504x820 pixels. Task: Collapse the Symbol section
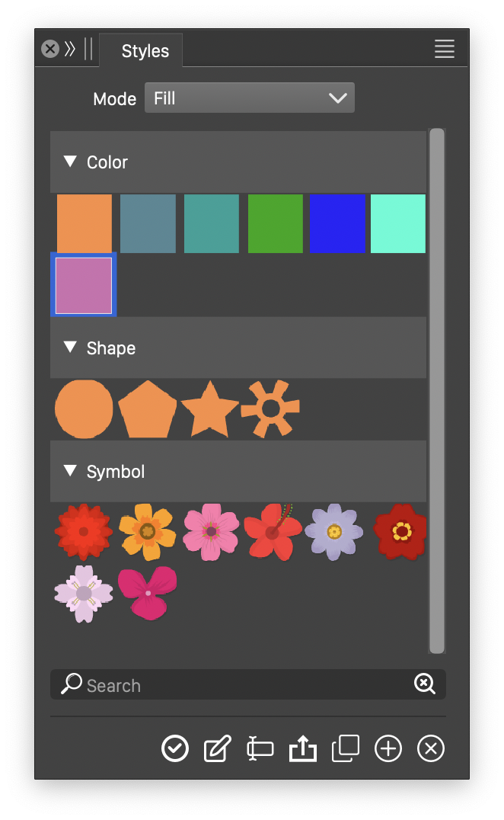[71, 471]
